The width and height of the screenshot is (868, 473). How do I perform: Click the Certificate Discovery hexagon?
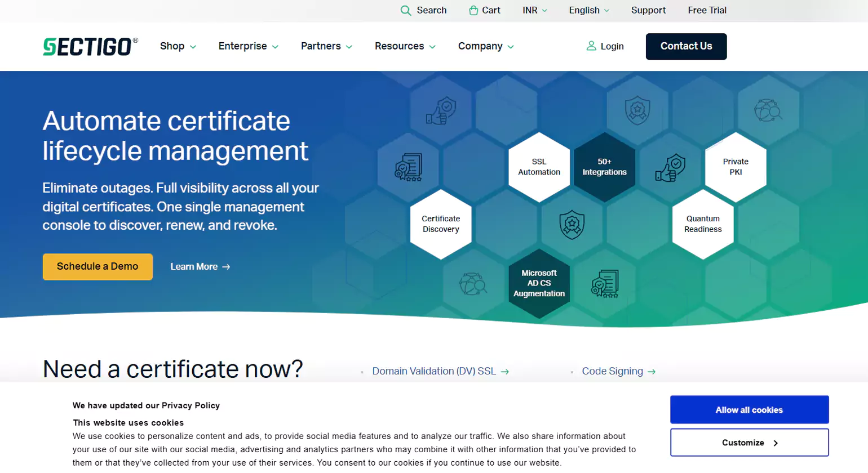tap(441, 224)
